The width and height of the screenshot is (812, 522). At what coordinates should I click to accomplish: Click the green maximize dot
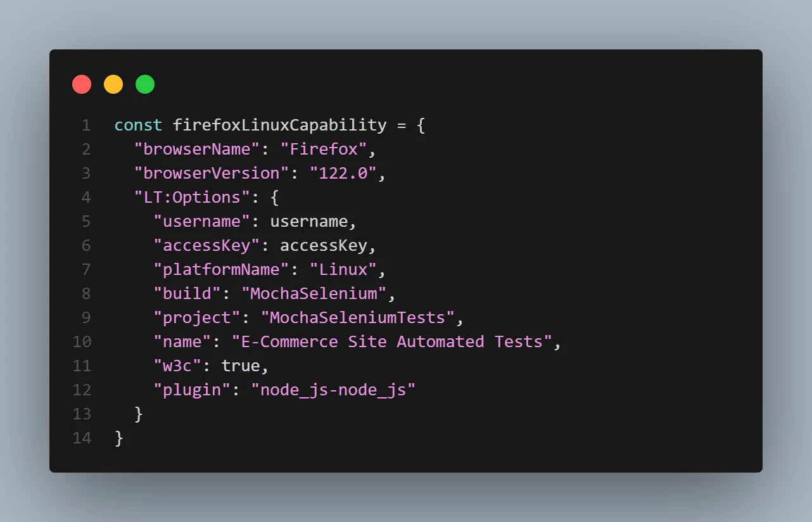[x=145, y=84]
